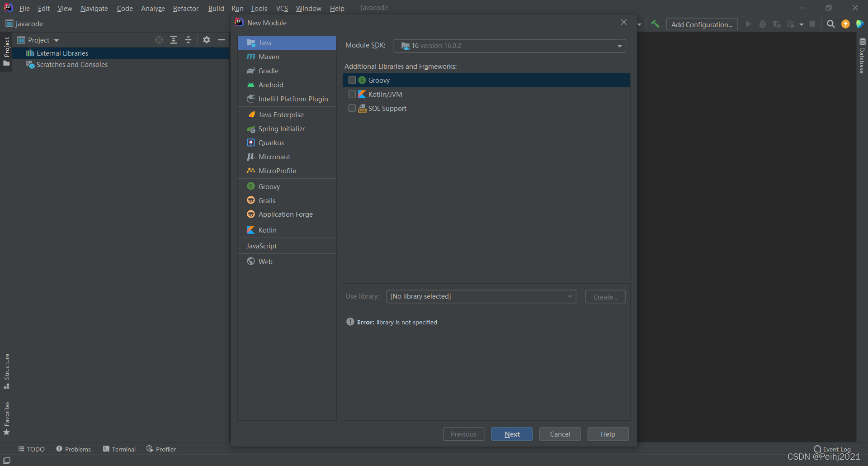This screenshot has height=466, width=868.
Task: Choose Grails module type
Action: click(x=287, y=200)
